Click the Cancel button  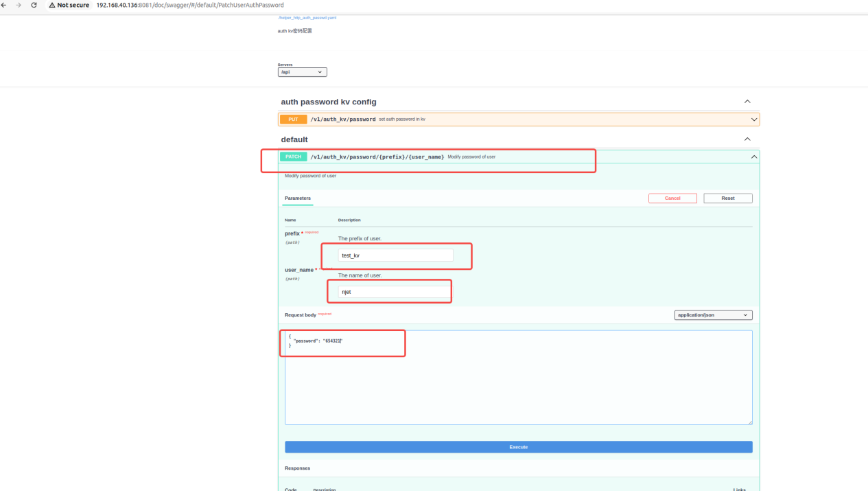tap(672, 198)
